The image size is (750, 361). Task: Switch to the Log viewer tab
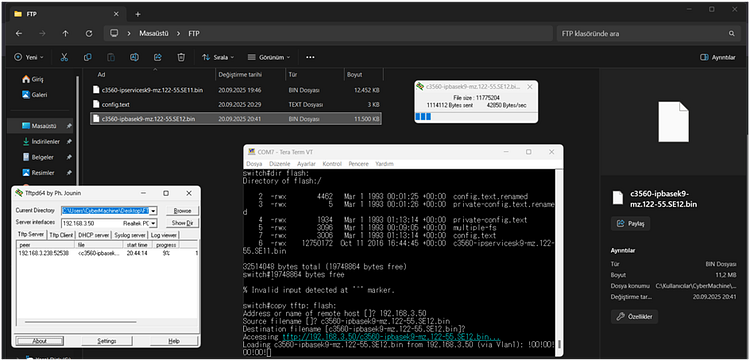(x=164, y=235)
